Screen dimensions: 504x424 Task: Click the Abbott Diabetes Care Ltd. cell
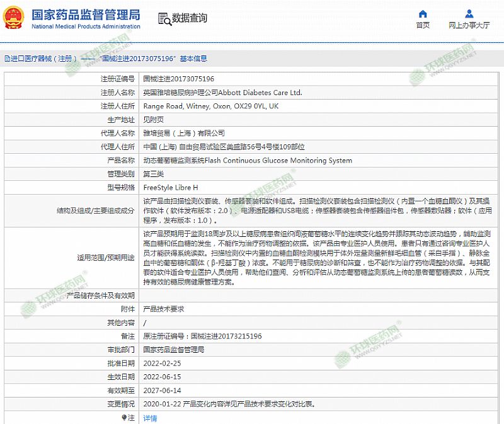coord(222,93)
